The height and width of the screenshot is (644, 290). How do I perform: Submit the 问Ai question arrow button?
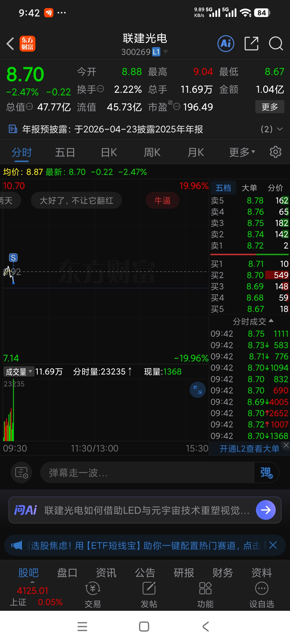[266, 510]
